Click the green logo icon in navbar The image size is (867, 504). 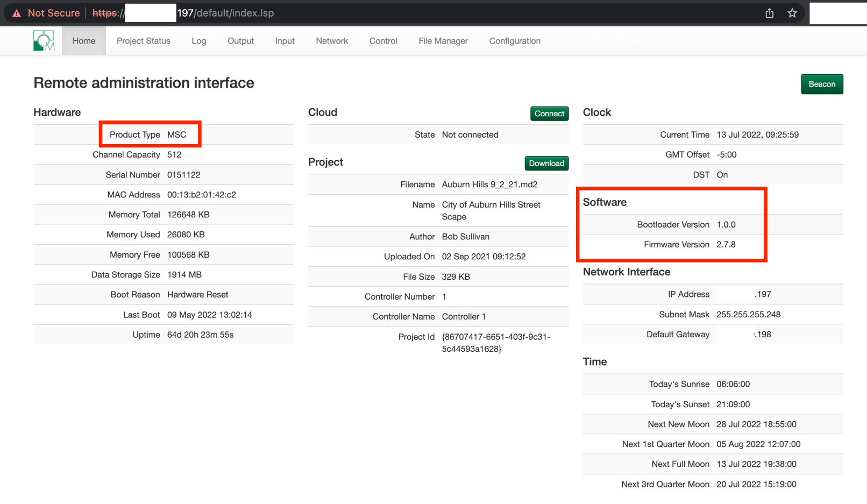[44, 41]
